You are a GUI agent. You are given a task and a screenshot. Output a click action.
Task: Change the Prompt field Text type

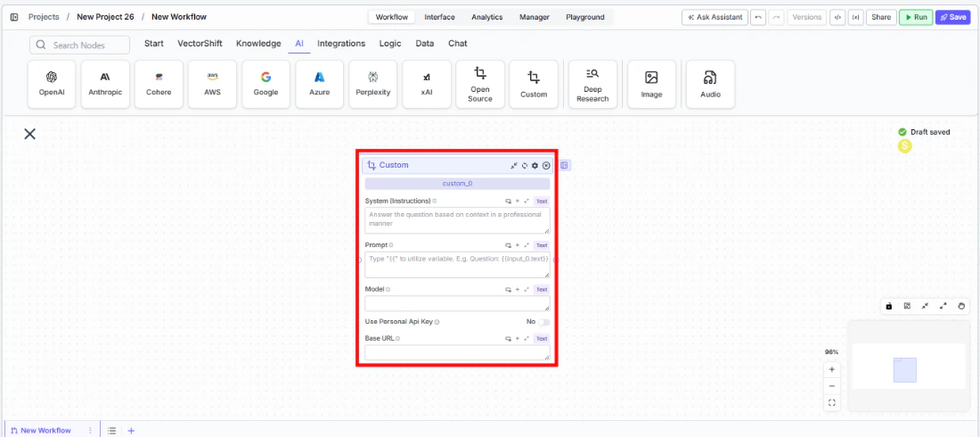click(x=542, y=245)
